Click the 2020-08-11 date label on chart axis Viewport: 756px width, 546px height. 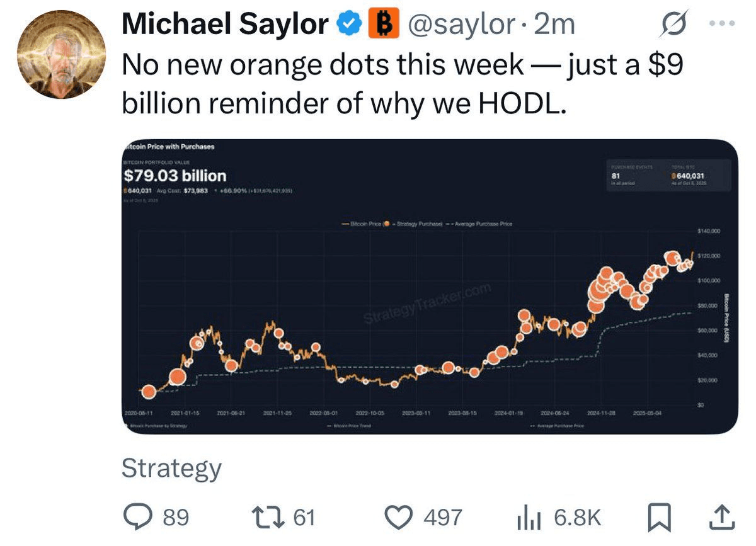click(x=139, y=412)
